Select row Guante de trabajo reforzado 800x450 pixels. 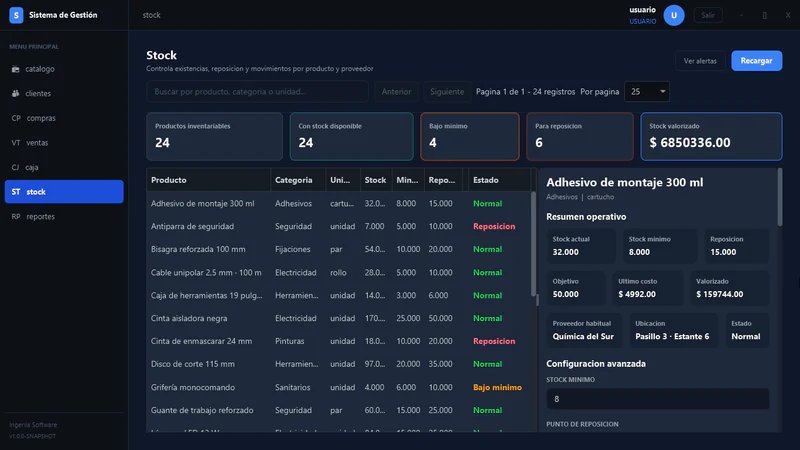click(x=339, y=410)
